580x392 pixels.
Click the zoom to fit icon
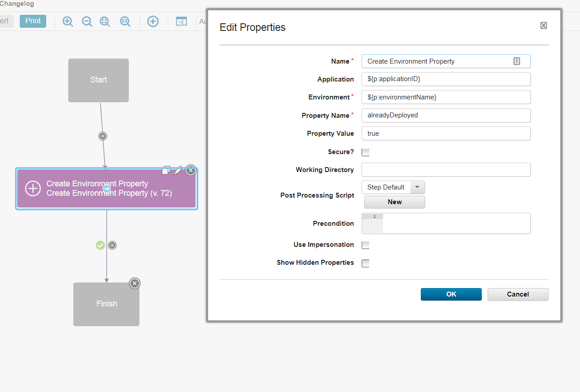coord(105,22)
